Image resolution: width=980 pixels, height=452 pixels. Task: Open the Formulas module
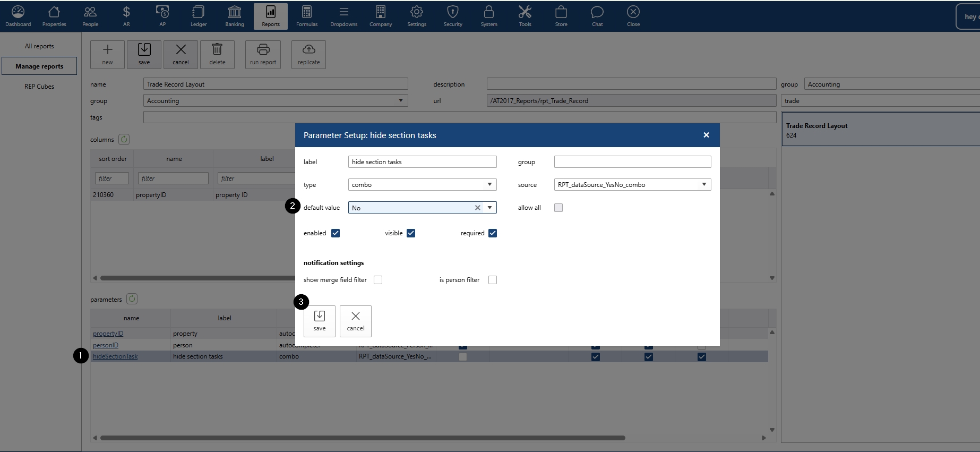tap(307, 16)
